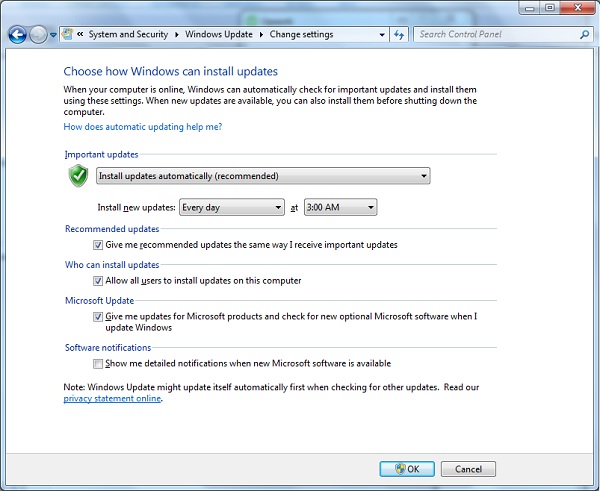The width and height of the screenshot is (600, 491).
Task: Click the double chevron in the breadcrumb
Action: click(80, 34)
